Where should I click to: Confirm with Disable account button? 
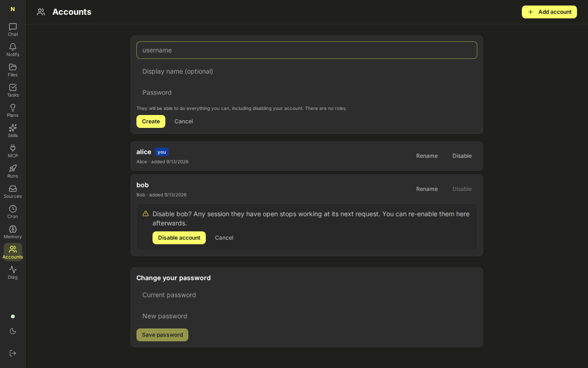179,238
